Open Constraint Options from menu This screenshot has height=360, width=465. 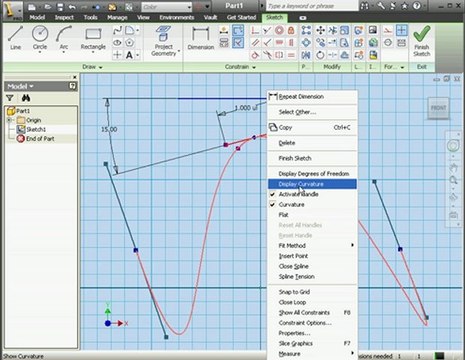point(312,323)
